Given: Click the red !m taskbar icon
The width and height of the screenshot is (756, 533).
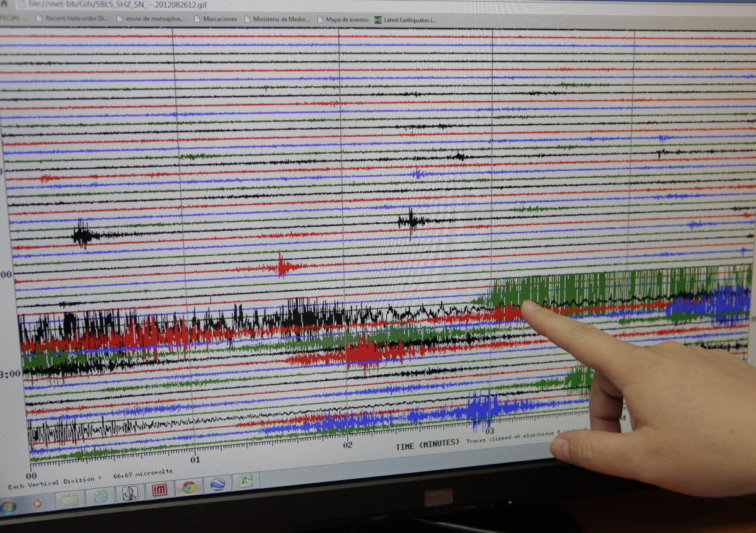Looking at the screenshot, I should click(x=159, y=490).
